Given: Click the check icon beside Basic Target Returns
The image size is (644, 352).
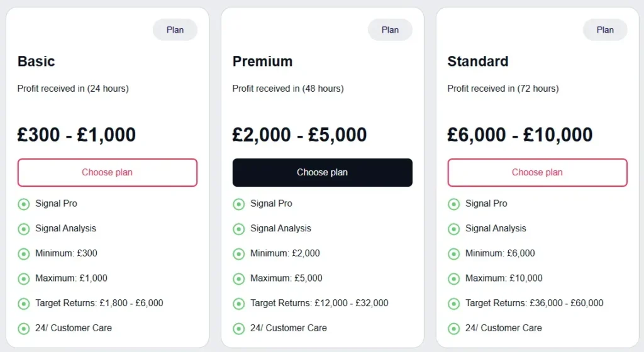Looking at the screenshot, I should point(24,304).
